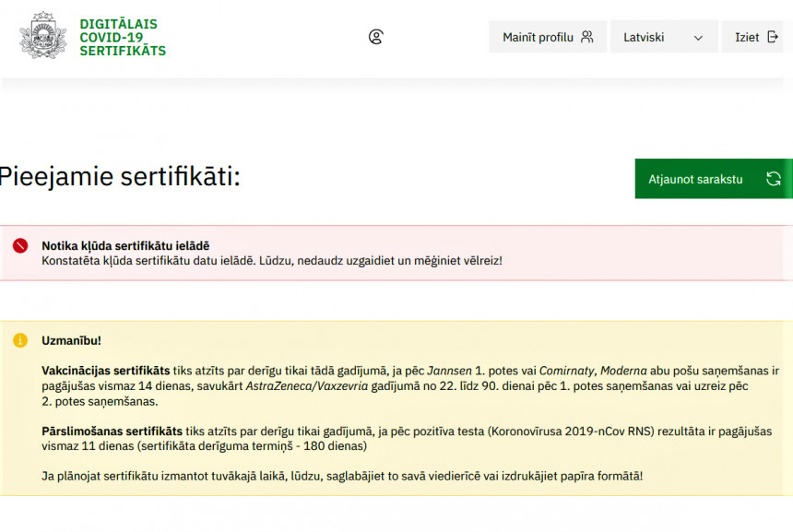Image resolution: width=793 pixels, height=532 pixels.
Task: Log out using the Iziet button
Action: (752, 38)
